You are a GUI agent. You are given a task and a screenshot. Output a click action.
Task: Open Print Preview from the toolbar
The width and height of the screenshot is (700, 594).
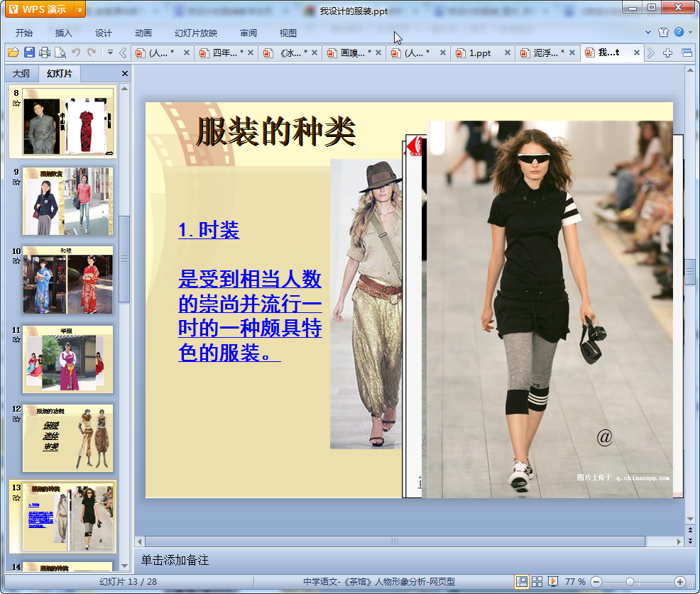pyautogui.click(x=60, y=53)
